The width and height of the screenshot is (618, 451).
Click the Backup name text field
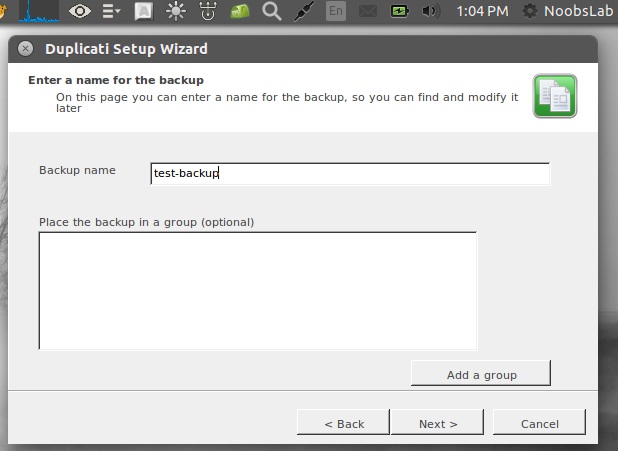(350, 173)
